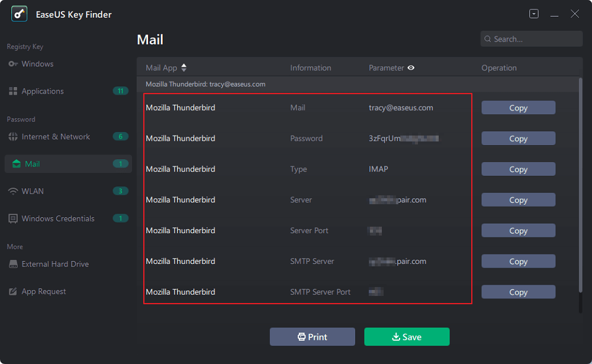Click the External Hard Drive icon
Image resolution: width=592 pixels, height=364 pixels.
13,264
